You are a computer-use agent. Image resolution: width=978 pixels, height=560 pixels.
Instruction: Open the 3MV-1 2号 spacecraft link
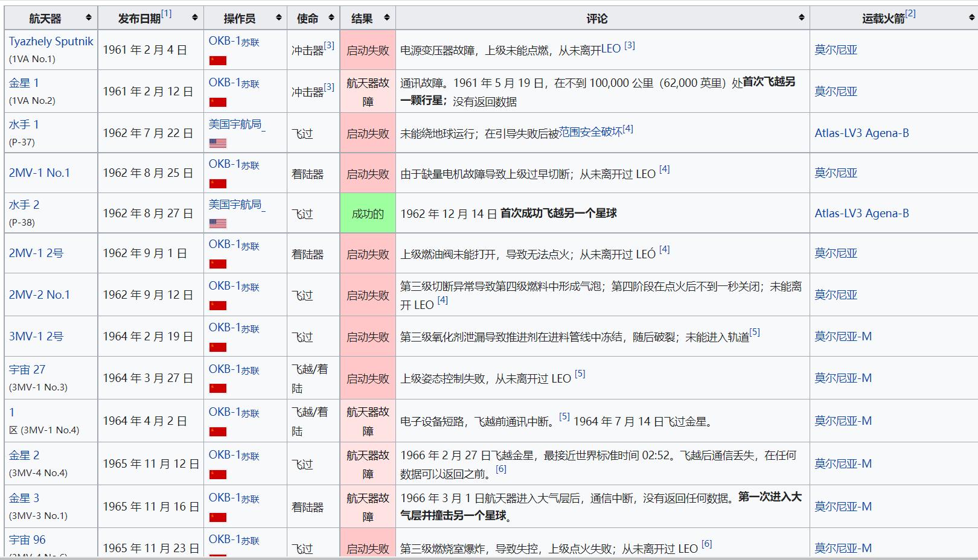pyautogui.click(x=36, y=336)
